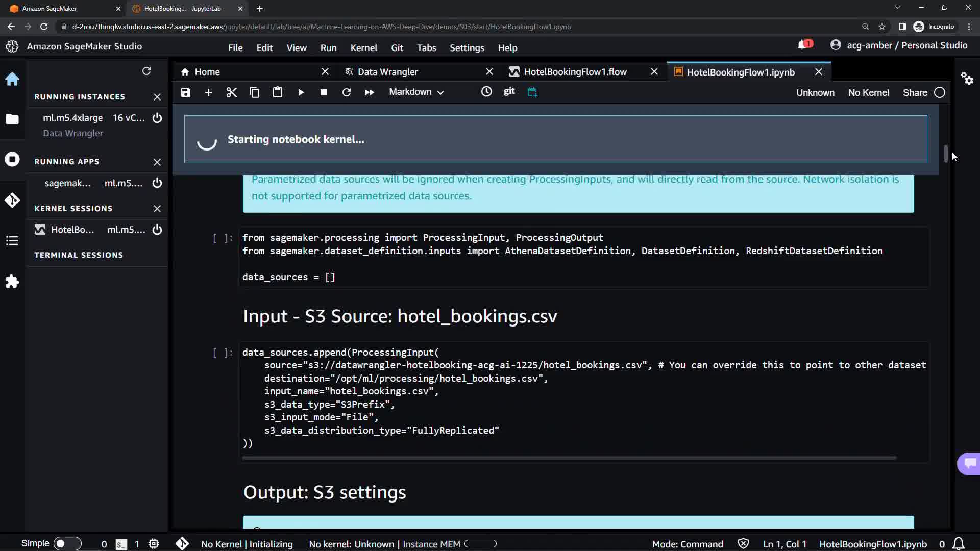
Task: Toggle Simple interface mode switch
Action: coord(67,543)
